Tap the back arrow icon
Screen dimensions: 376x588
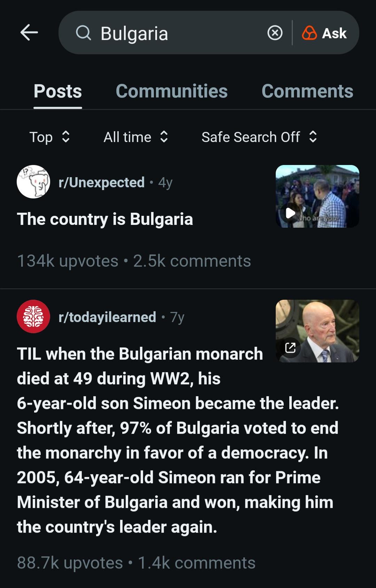tap(29, 33)
